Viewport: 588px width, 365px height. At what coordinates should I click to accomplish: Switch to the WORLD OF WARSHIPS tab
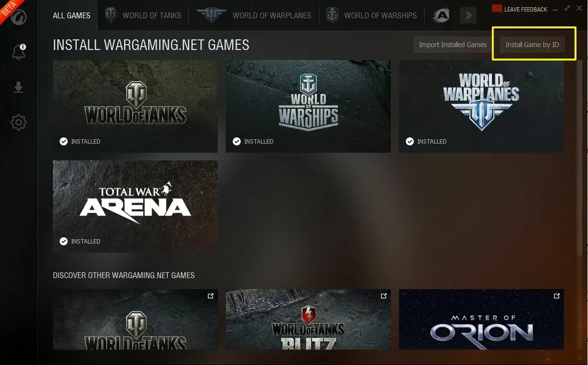pyautogui.click(x=372, y=15)
